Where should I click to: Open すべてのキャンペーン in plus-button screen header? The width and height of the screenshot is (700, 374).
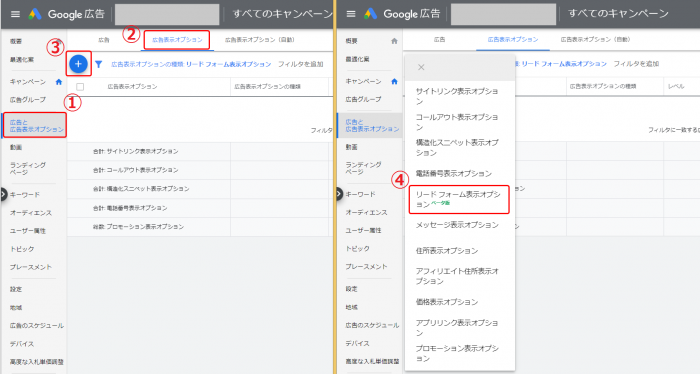[x=282, y=14]
